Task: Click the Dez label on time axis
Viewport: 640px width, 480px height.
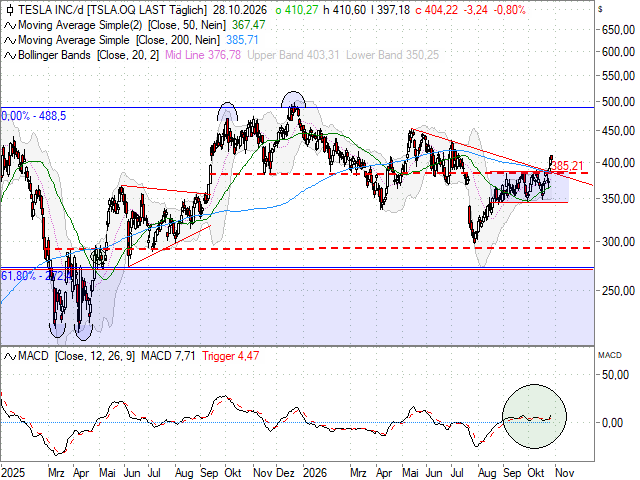Action: tap(285, 473)
